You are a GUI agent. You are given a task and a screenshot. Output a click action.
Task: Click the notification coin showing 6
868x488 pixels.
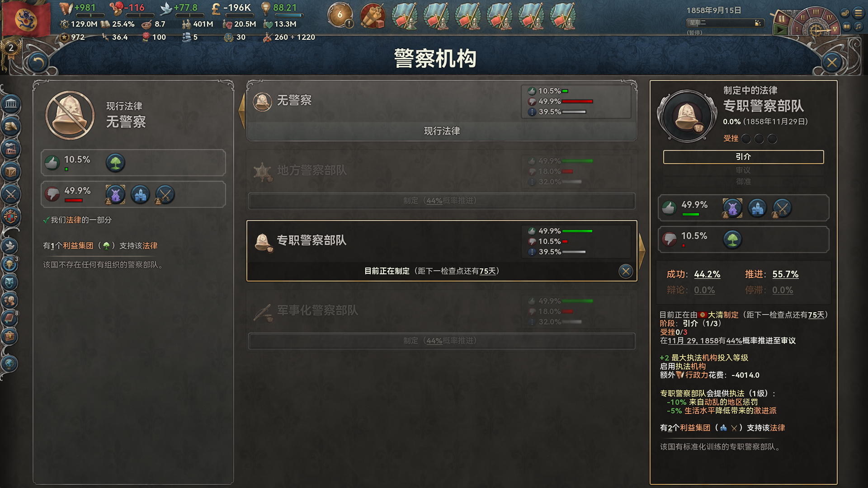[340, 15]
